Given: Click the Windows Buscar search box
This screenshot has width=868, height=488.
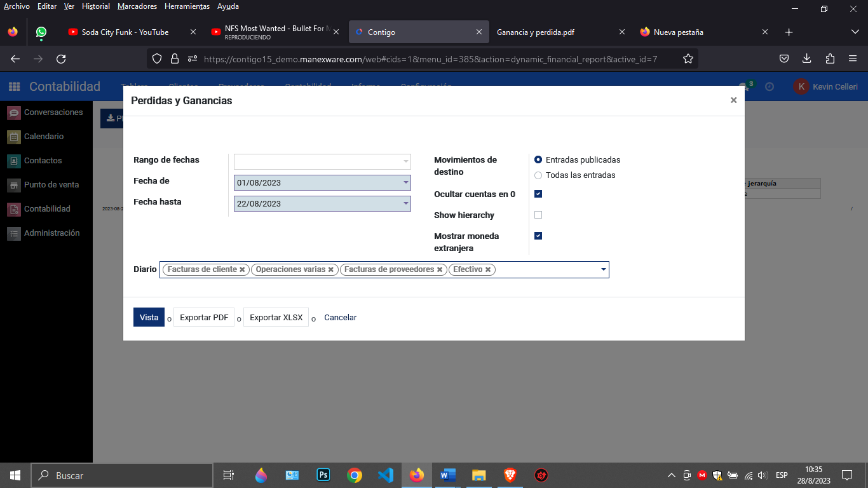Looking at the screenshot, I should click(x=122, y=475).
